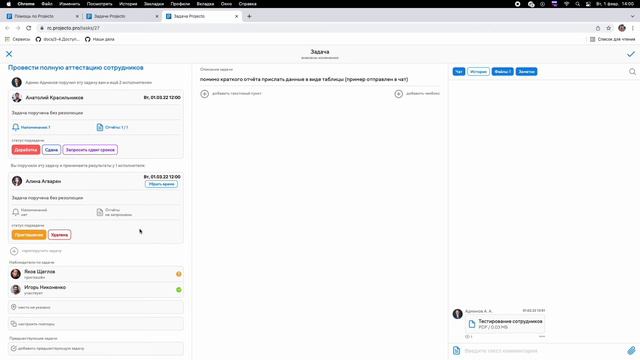Image resolution: width=640 pixels, height=360 pixels.
Task: Switch to the first browser tab
Action: coord(42,16)
